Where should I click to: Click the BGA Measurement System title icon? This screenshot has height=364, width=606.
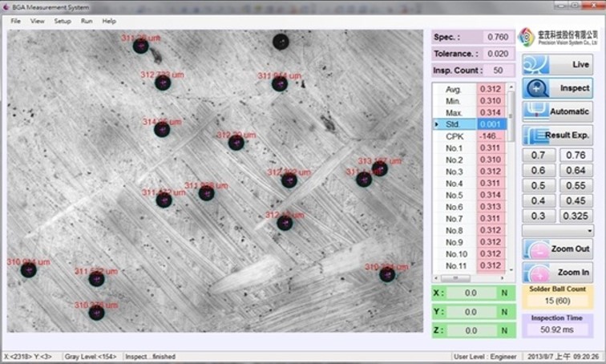tap(6, 6)
